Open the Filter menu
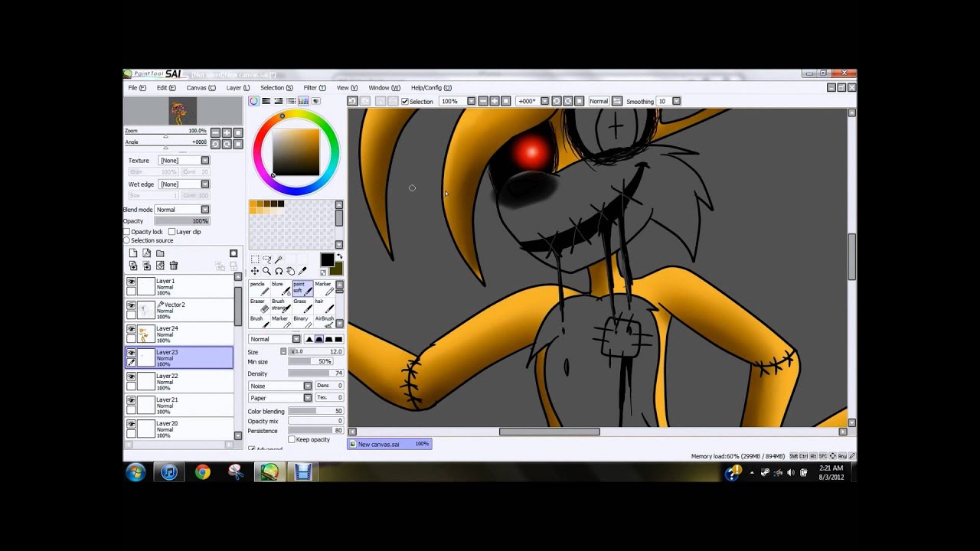The width and height of the screenshot is (980, 551). pyautogui.click(x=315, y=88)
